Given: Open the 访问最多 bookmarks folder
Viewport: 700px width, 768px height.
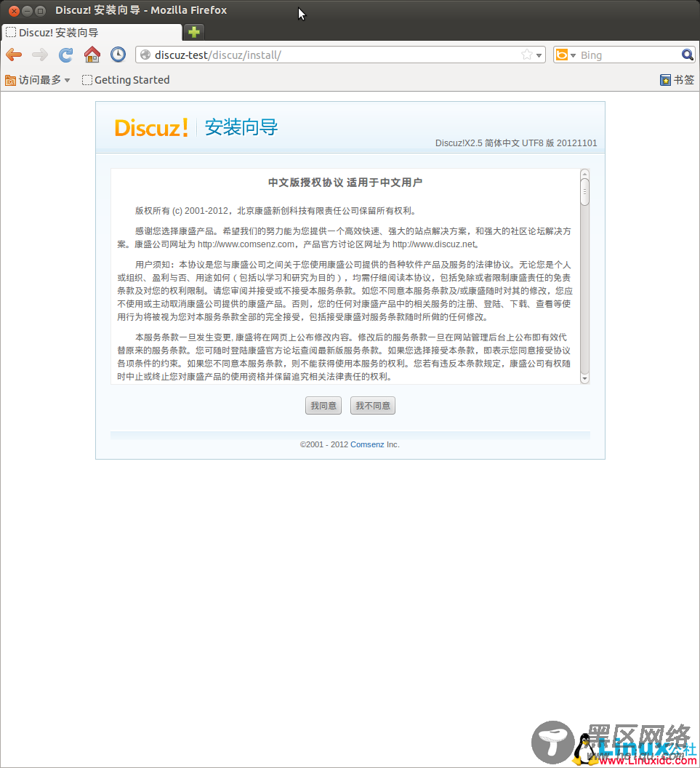Looking at the screenshot, I should 38,80.
